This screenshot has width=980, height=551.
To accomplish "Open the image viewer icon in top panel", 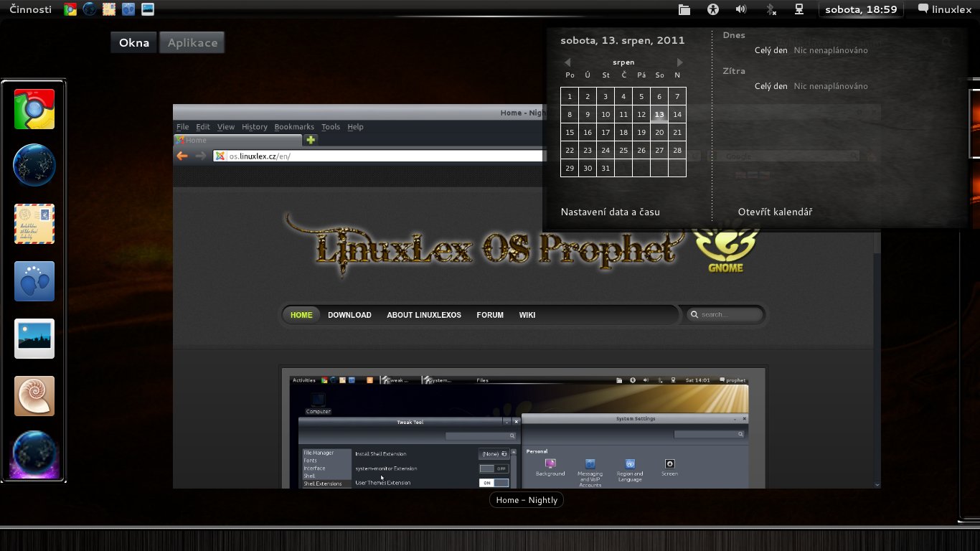I will pos(148,9).
